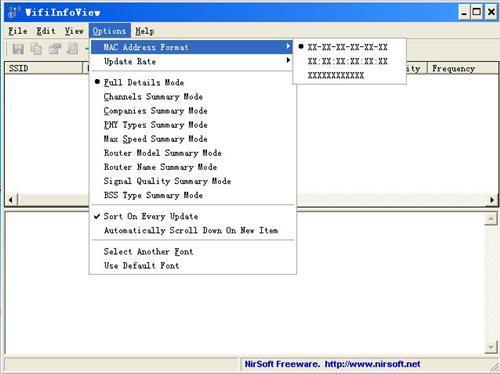This screenshot has height=374, width=500.
Task: Click the Frequency column header
Action: (462, 68)
